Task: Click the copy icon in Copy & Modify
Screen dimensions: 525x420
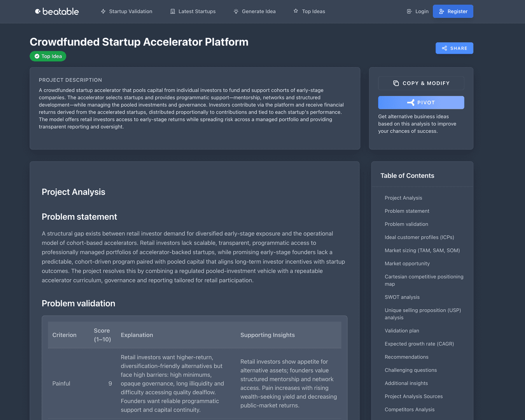Action: 395,83
